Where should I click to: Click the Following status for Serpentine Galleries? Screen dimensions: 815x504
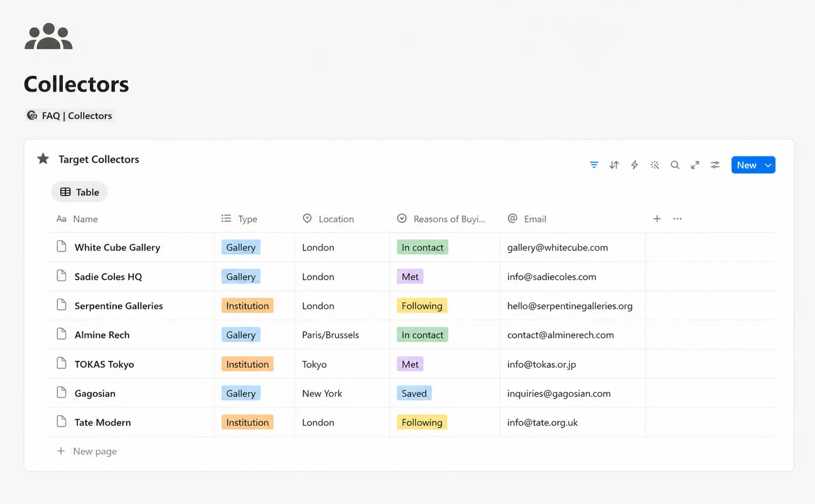click(x=422, y=306)
